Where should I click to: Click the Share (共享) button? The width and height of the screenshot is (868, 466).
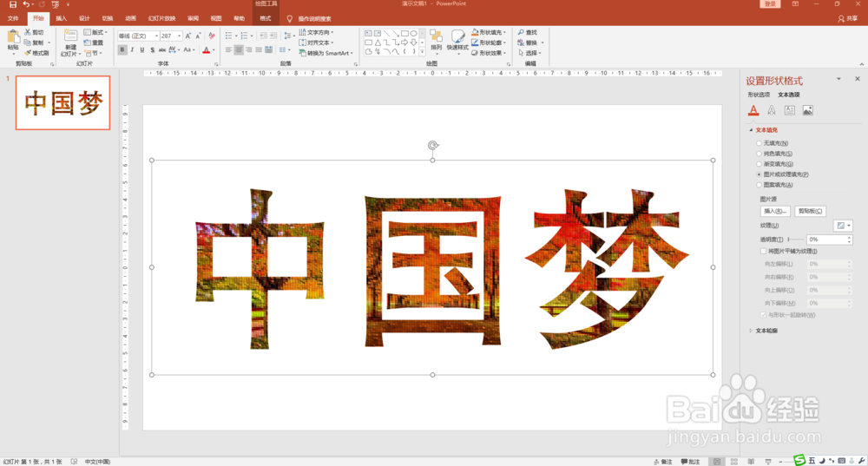[x=847, y=19]
